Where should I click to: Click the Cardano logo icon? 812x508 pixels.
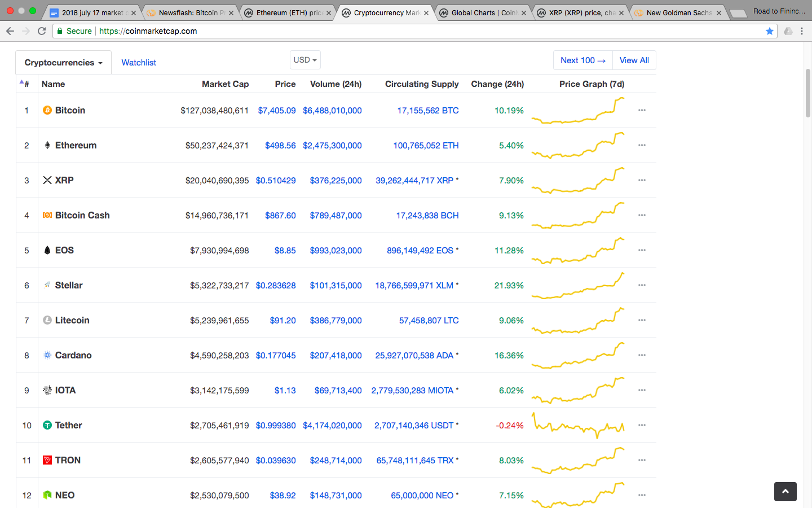click(47, 355)
